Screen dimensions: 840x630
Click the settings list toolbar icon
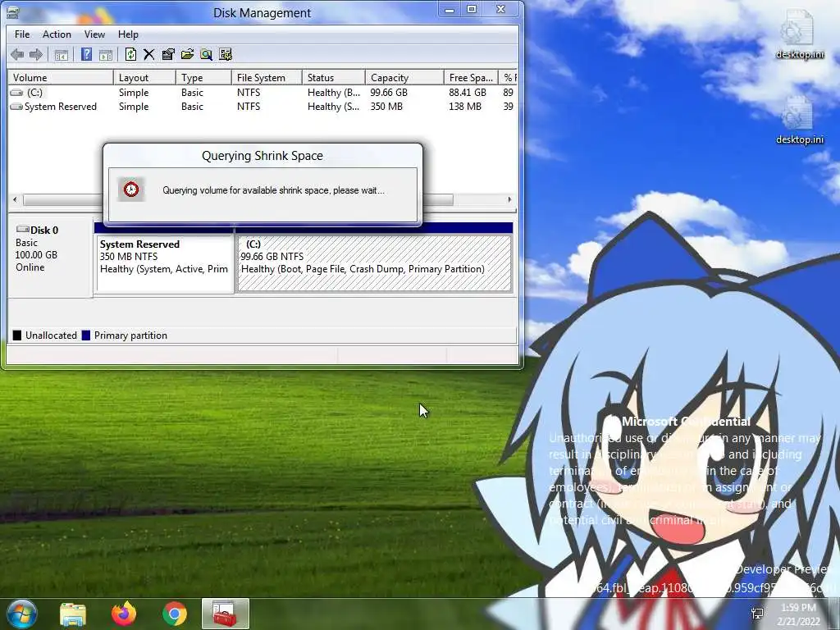[226, 54]
